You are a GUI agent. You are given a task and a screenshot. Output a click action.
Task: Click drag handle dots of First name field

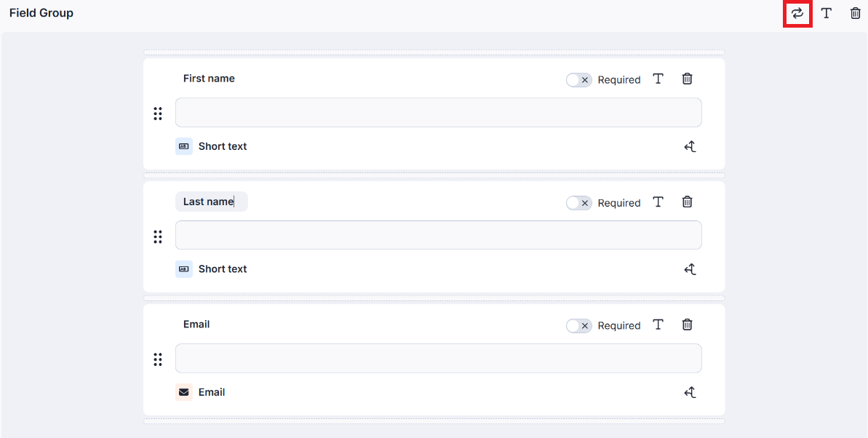point(158,114)
